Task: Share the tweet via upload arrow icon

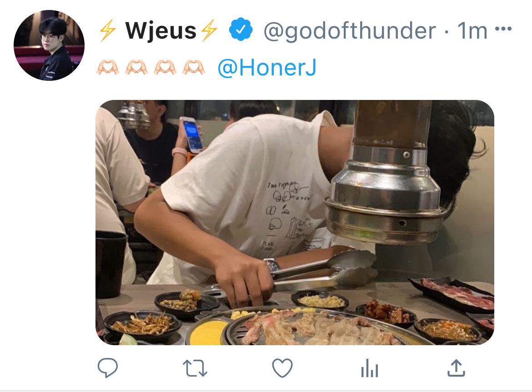Action: 456,368
